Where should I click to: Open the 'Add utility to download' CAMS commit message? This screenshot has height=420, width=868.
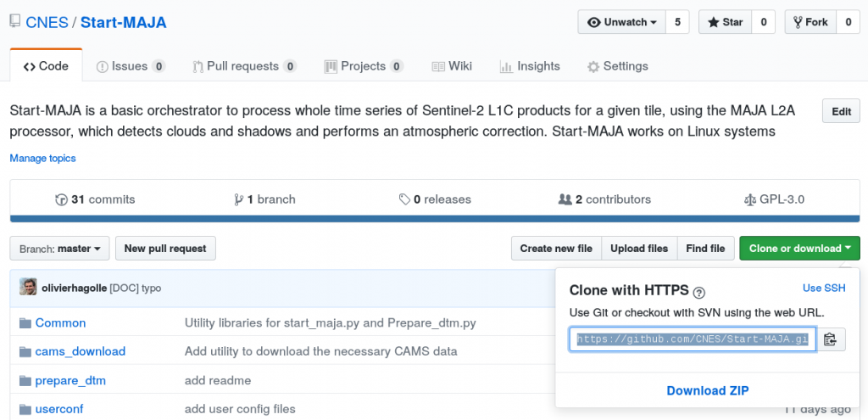(x=320, y=352)
